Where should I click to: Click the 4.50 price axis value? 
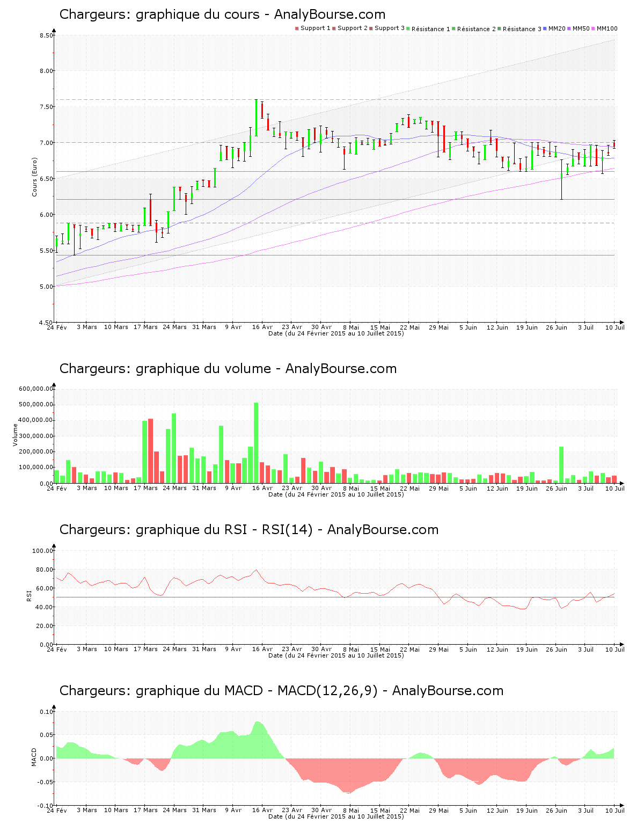click(46, 323)
